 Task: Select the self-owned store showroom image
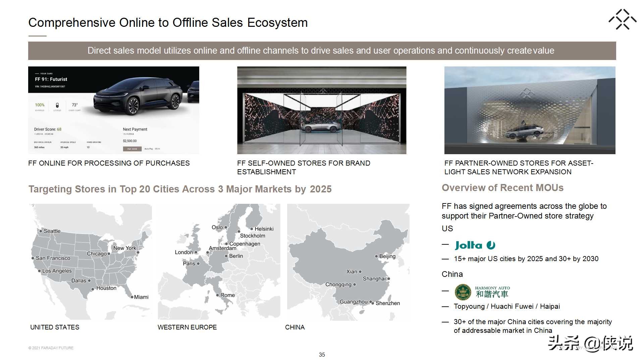coord(322,110)
